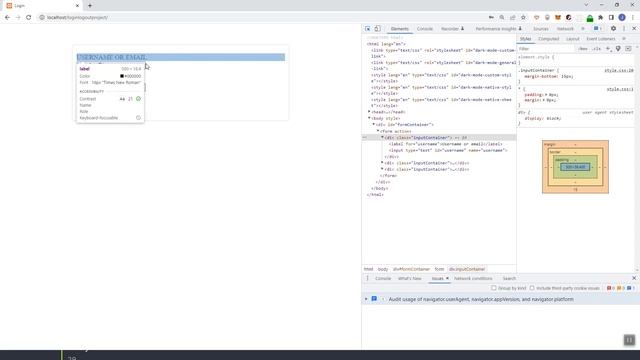Show more Styles sidebar tabs chevron
Screen dimensions: 640x360
(x=624, y=39)
